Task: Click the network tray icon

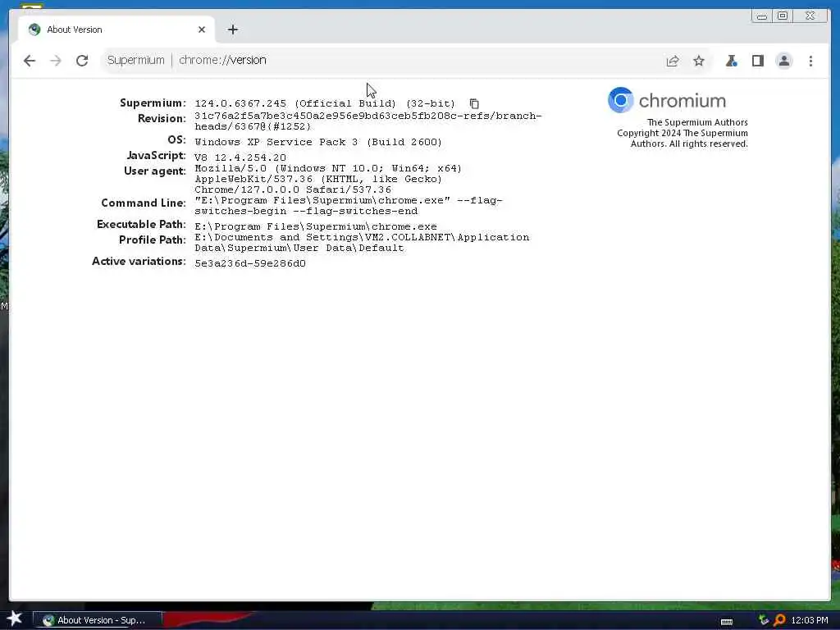Action: (x=764, y=620)
